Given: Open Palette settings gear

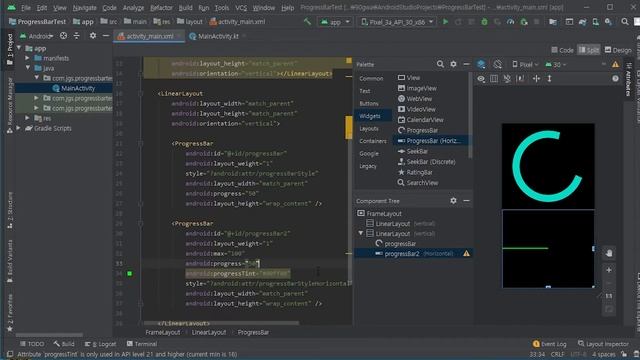Looking at the screenshot, I should click(x=453, y=64).
